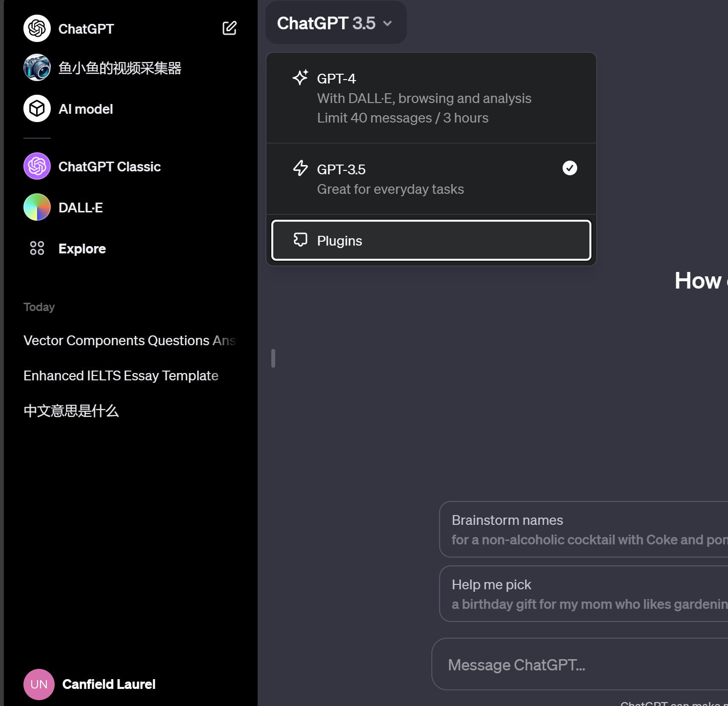Image resolution: width=728 pixels, height=706 pixels.
Task: Click the ChatGPT logo icon in sidebar
Action: coord(37,28)
